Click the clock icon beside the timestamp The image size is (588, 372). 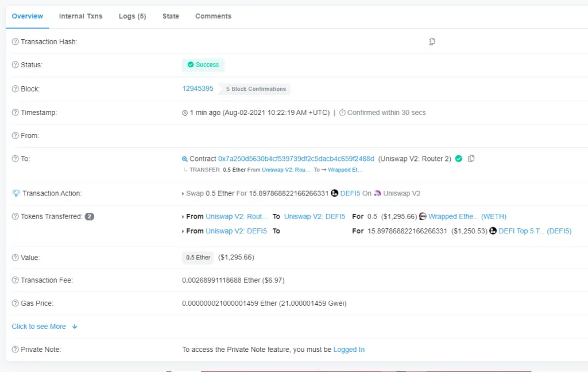185,113
